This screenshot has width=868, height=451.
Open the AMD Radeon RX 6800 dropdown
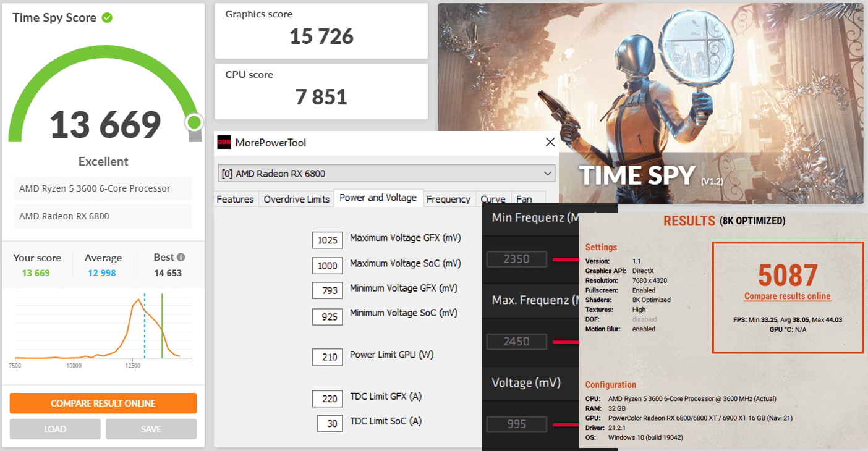(386, 174)
